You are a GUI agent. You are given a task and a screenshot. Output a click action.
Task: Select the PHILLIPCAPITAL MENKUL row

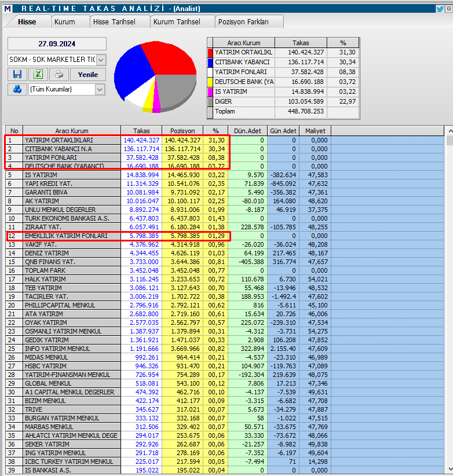tap(225, 305)
